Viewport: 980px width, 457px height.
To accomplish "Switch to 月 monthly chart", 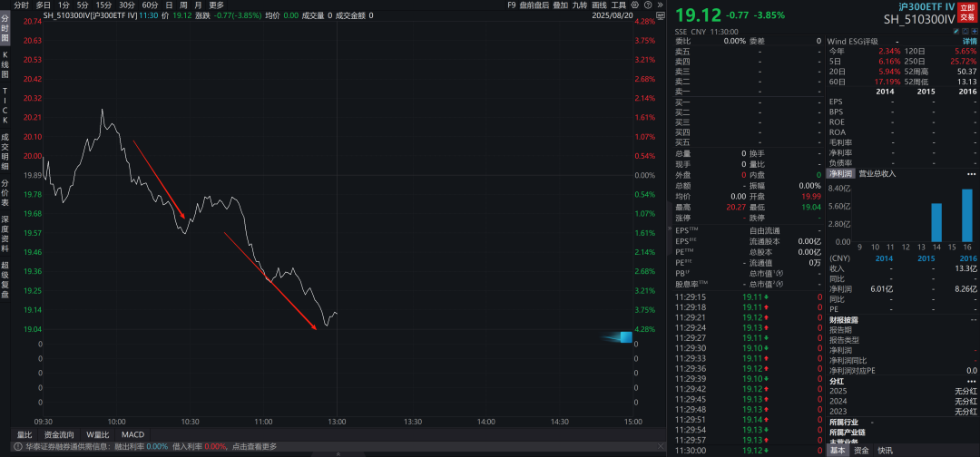I will pyautogui.click(x=198, y=5).
